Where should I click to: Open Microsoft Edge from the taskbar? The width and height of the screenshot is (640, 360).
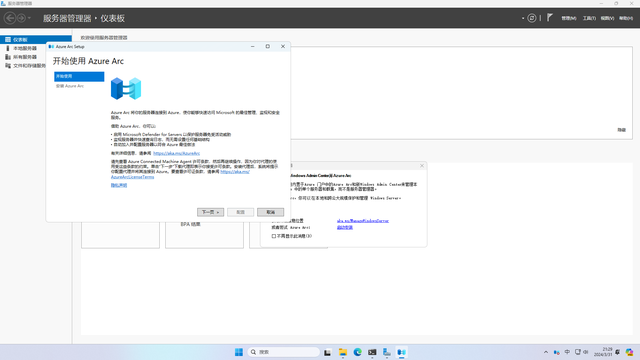click(x=358, y=352)
